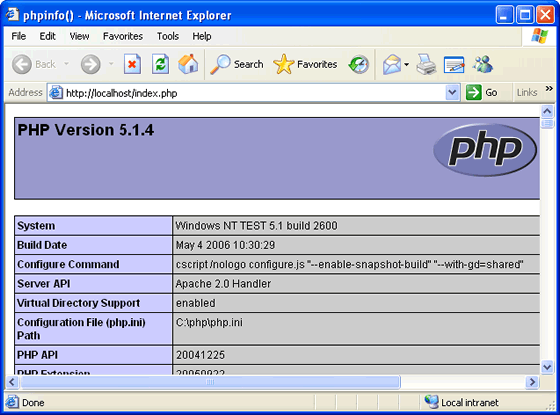
Task: Print the page using the printer icon
Action: coord(426,65)
